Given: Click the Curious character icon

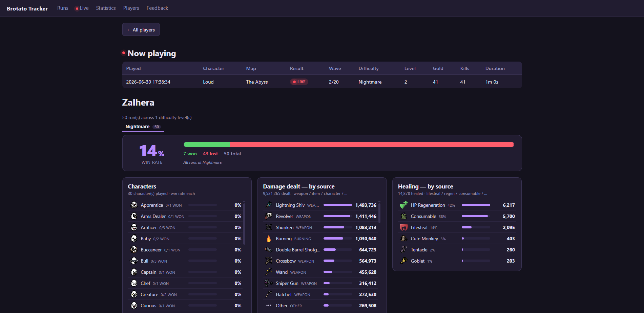Looking at the screenshot, I should coord(134,305).
